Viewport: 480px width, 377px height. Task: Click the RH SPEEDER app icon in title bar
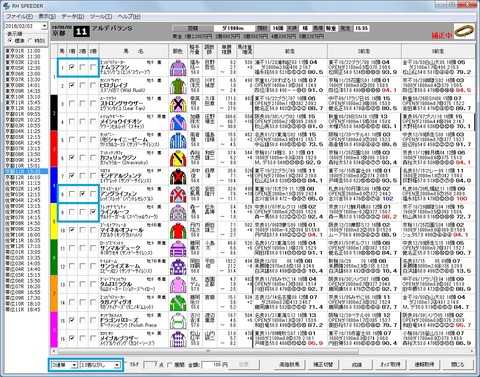click(x=6, y=6)
